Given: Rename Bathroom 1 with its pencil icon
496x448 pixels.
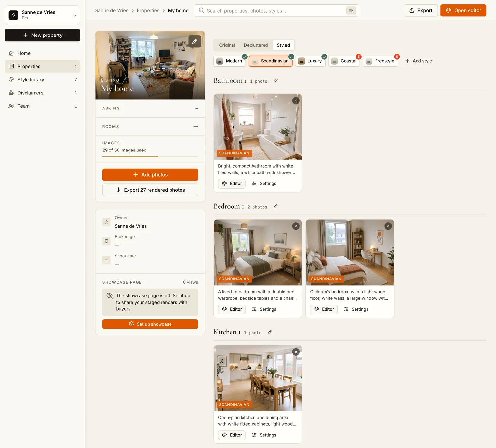Looking at the screenshot, I should point(275,81).
